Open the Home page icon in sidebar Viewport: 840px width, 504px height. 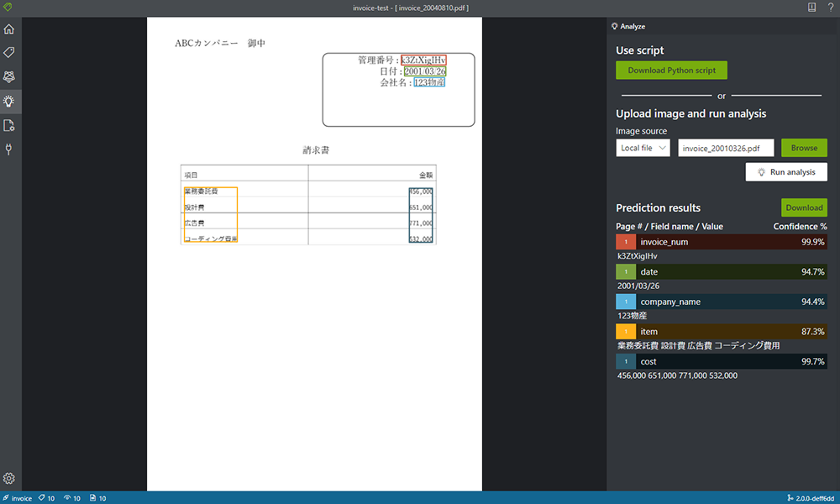[x=9, y=29]
